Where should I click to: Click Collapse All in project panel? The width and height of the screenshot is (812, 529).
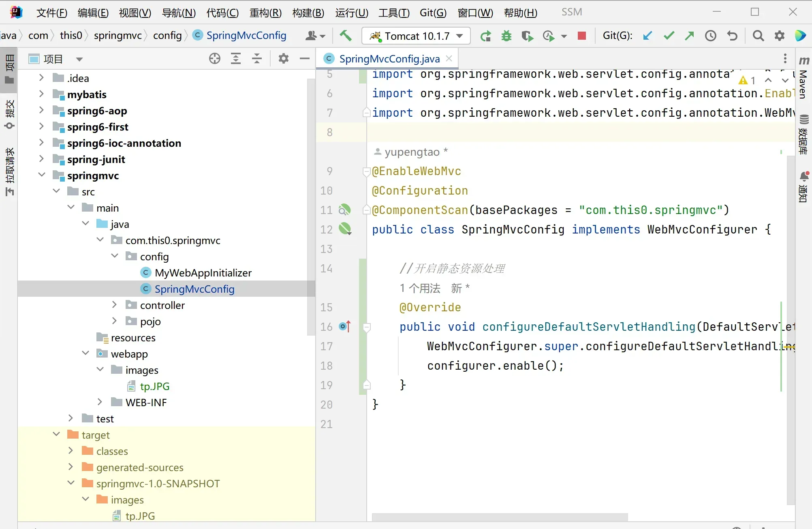point(257,59)
